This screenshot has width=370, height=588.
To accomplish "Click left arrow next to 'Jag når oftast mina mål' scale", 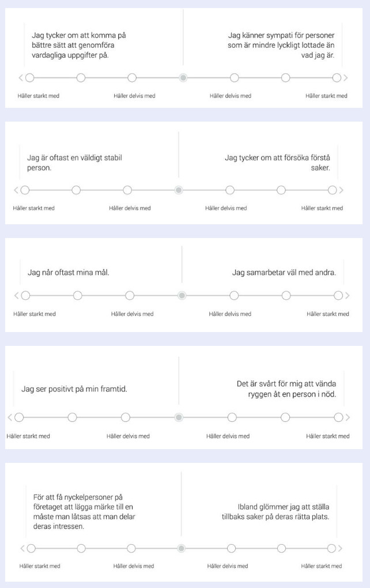I will pos(16,296).
